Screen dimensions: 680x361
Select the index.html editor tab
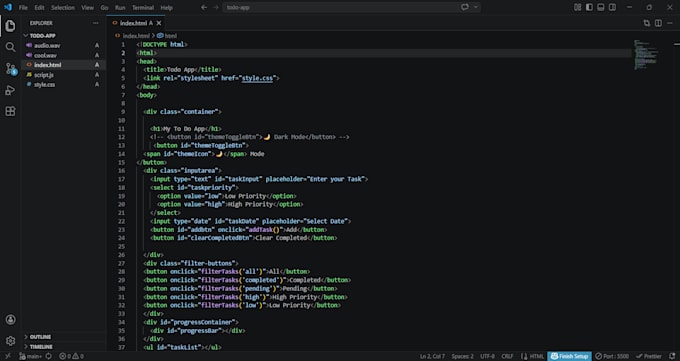[x=136, y=23]
